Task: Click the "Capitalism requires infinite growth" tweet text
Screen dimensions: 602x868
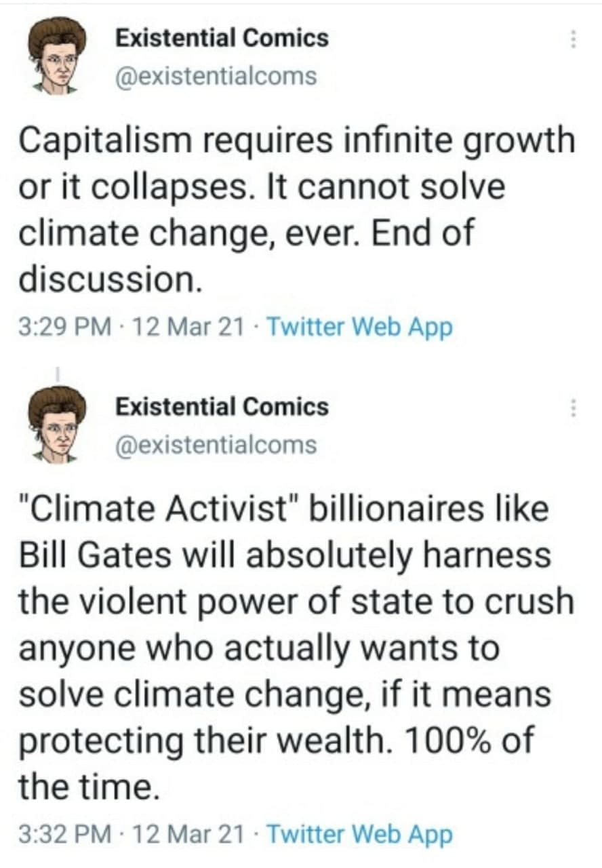Action: click(296, 142)
